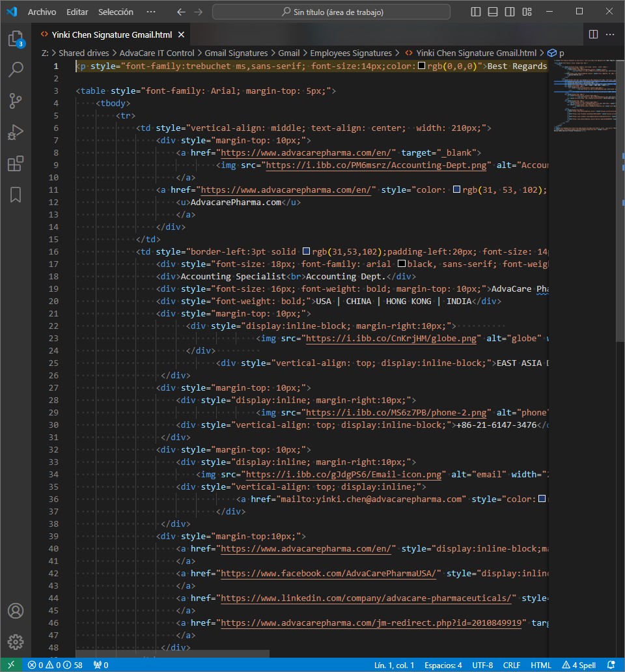Click the rgb(0,0,0) color swatch on line 1
The width and height of the screenshot is (625, 672).
click(x=421, y=66)
